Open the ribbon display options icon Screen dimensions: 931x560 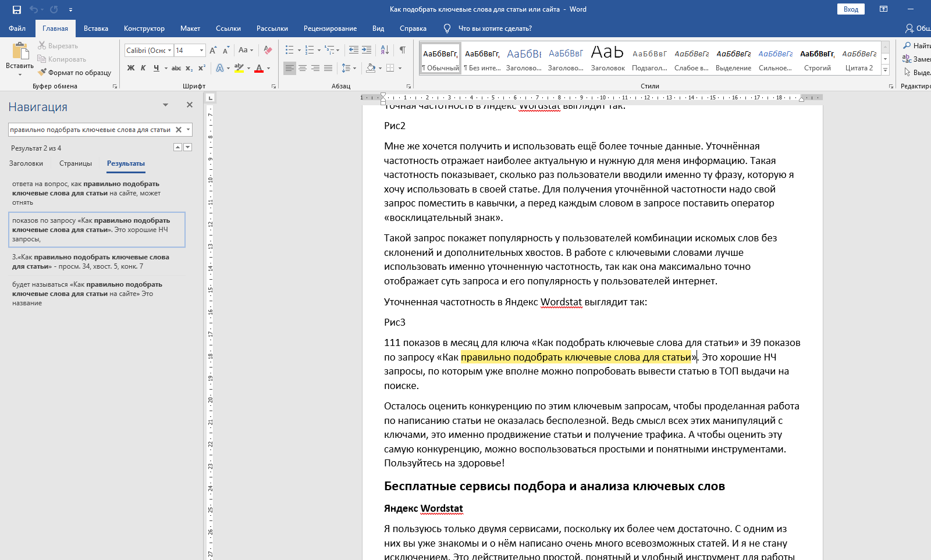coord(883,9)
